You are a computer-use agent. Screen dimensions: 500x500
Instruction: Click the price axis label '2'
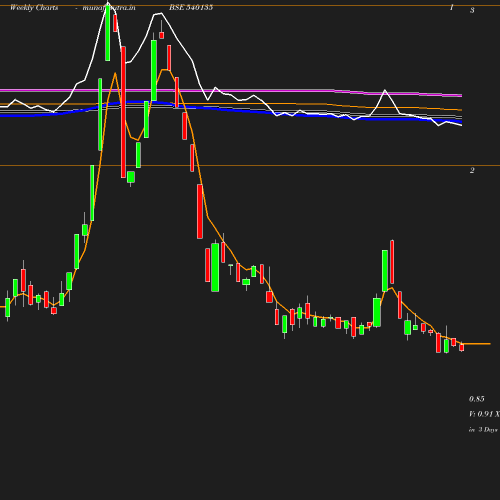tap(472, 170)
